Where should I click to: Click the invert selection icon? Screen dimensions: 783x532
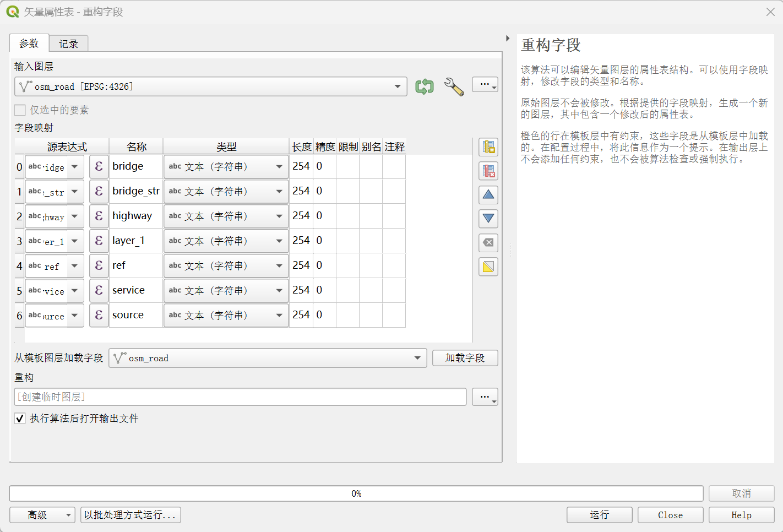(488, 267)
